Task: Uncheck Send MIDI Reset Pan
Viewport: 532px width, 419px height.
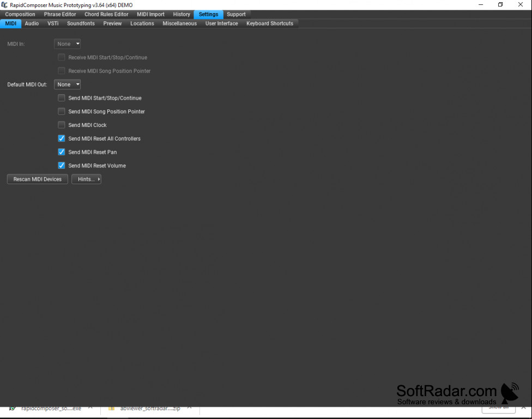Action: pyautogui.click(x=62, y=152)
